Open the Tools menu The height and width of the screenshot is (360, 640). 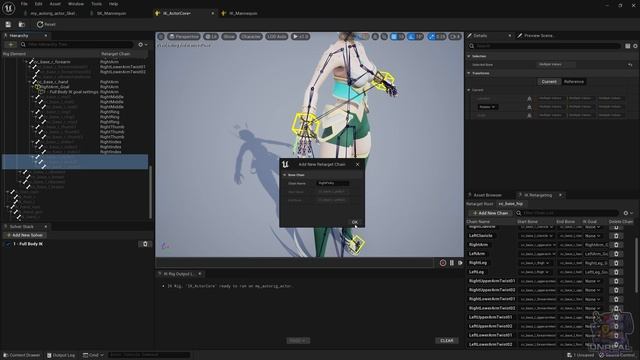(96, 4)
